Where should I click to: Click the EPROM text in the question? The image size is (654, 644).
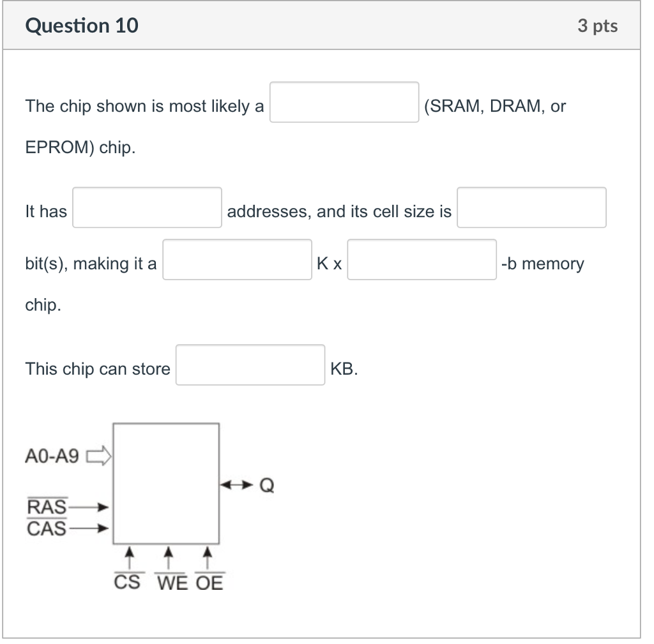[x=54, y=147]
